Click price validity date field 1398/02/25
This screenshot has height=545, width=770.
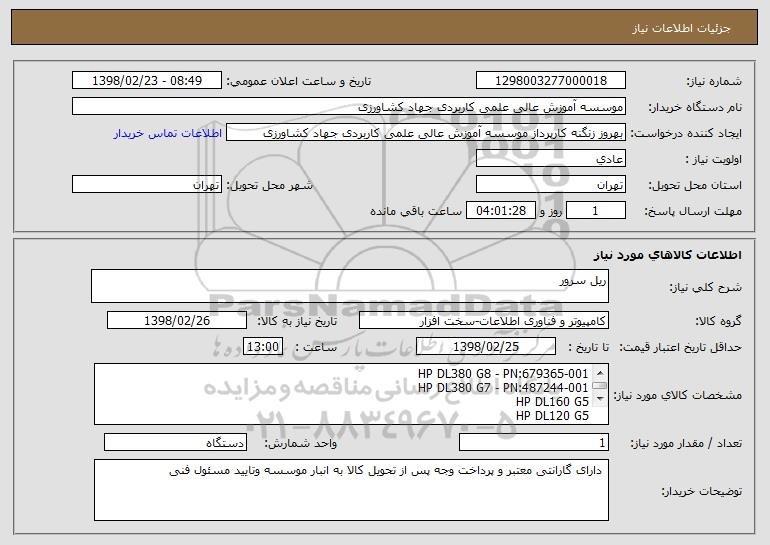(486, 347)
